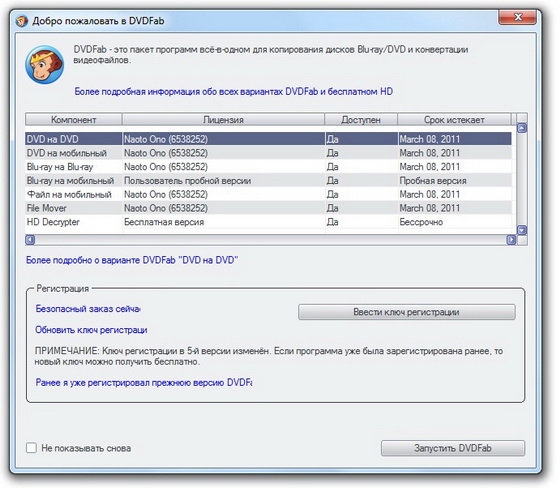The height and width of the screenshot is (488, 560).
Task: Select the 'File Mover' row
Action: 268,208
